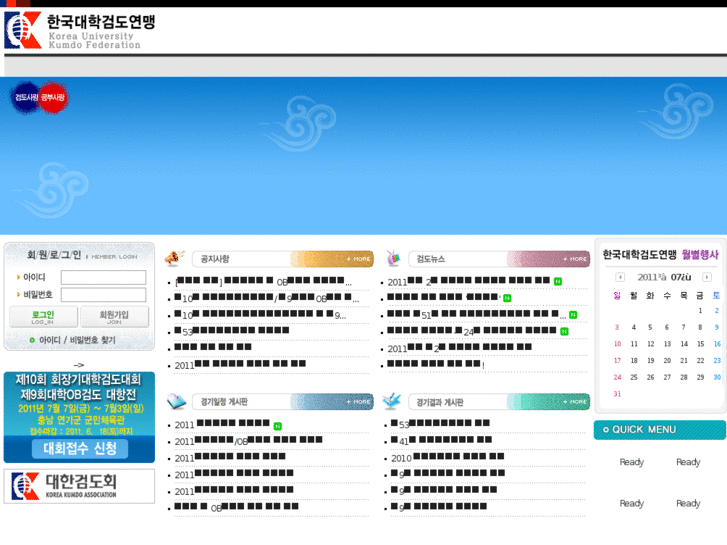This screenshot has width=727, height=545.
Task: Open 경기결과 post containing 41
Action: click(441, 441)
